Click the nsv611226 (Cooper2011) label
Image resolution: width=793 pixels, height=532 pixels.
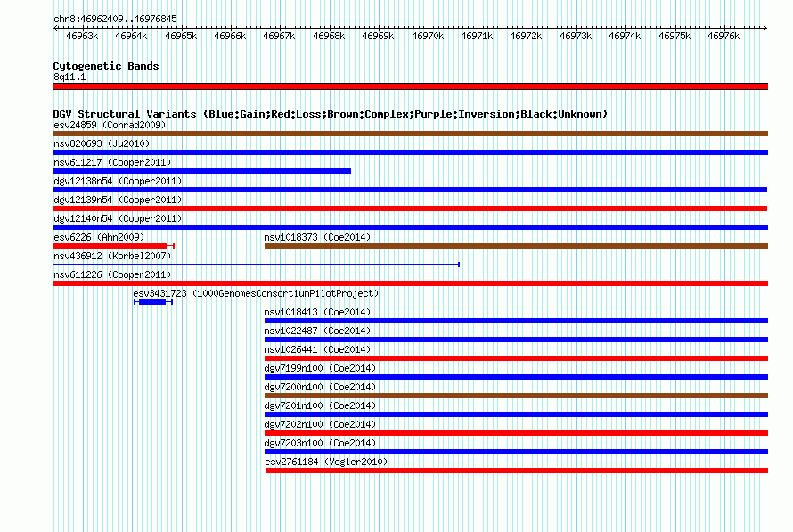pyautogui.click(x=112, y=274)
